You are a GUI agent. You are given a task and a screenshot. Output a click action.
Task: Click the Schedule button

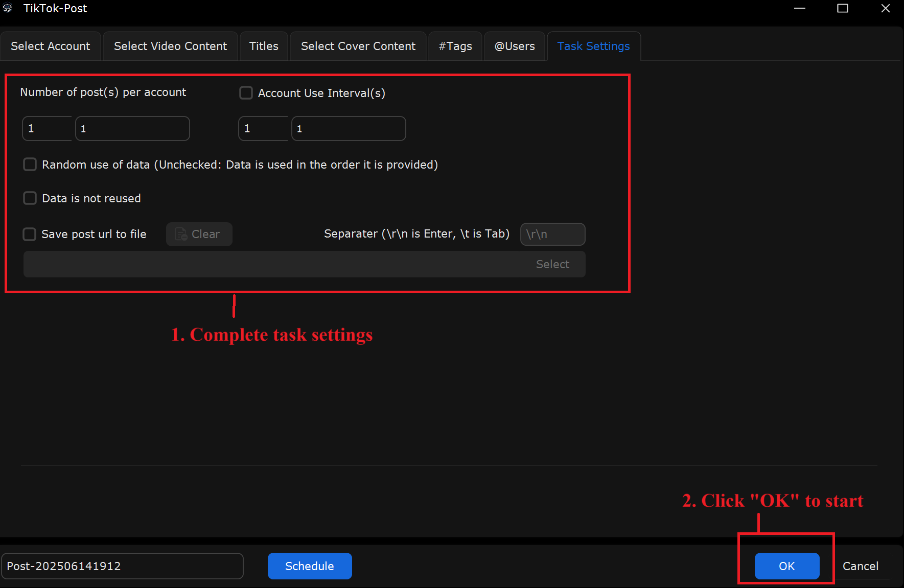click(x=310, y=566)
